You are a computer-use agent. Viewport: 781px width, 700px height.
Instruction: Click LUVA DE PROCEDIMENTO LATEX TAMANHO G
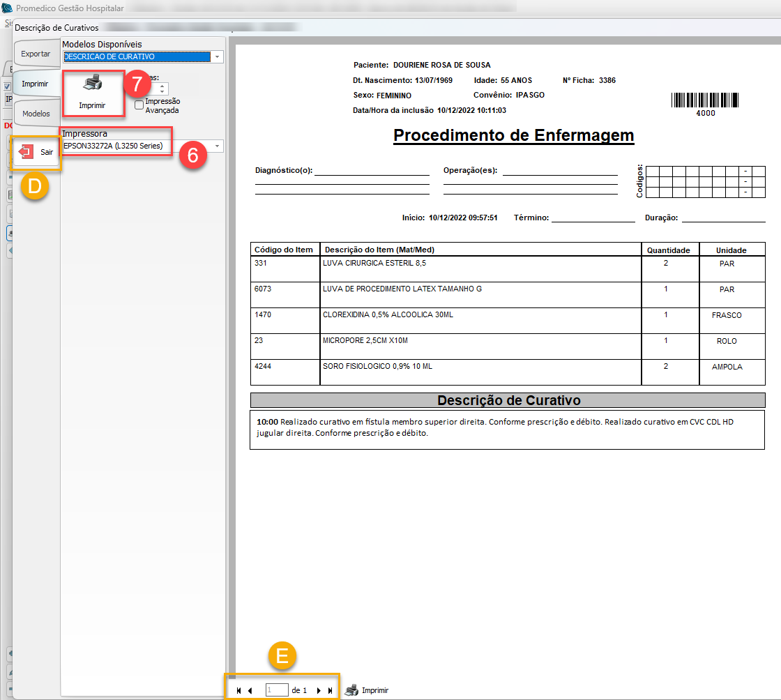coord(402,289)
